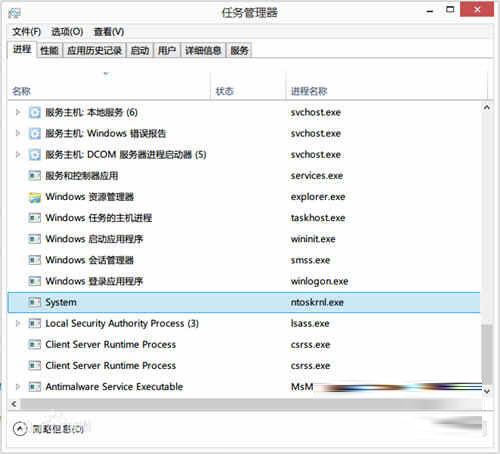
Task: Expand Antimalware Service Executable row
Action: (18, 387)
